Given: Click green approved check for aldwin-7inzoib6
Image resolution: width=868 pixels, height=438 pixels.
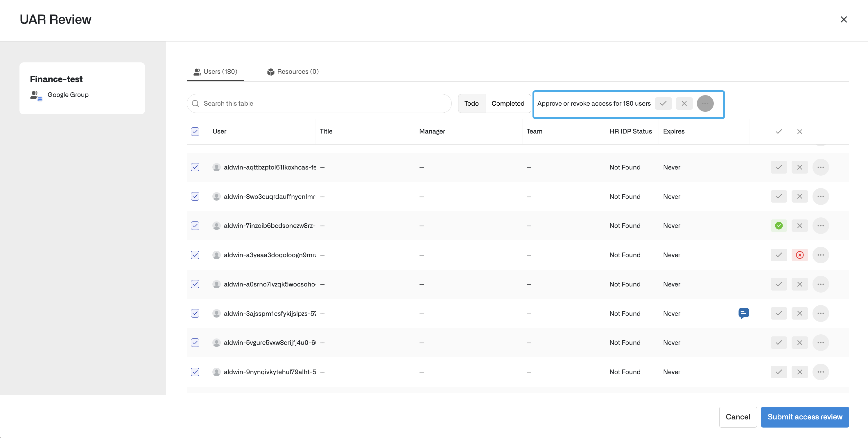Looking at the screenshot, I should pyautogui.click(x=778, y=226).
